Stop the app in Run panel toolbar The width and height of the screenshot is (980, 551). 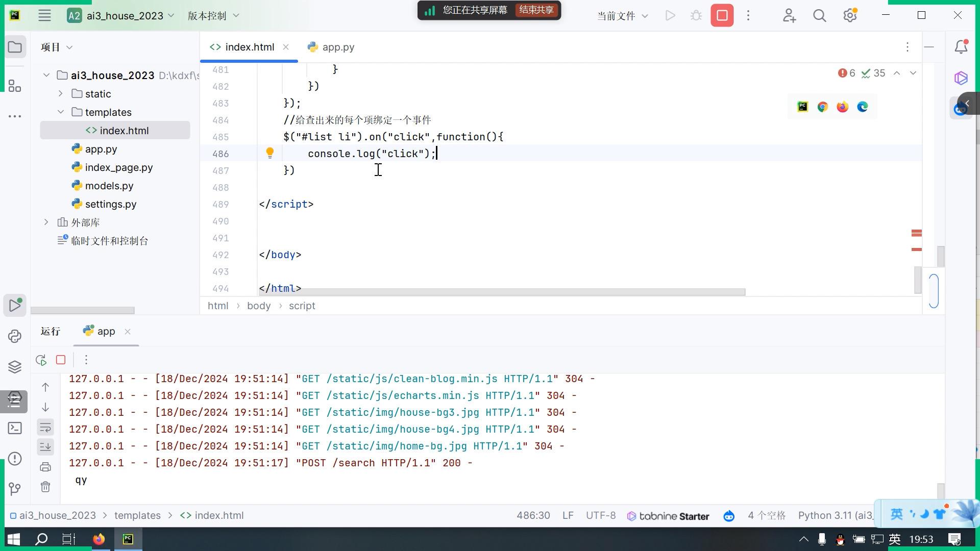click(61, 360)
